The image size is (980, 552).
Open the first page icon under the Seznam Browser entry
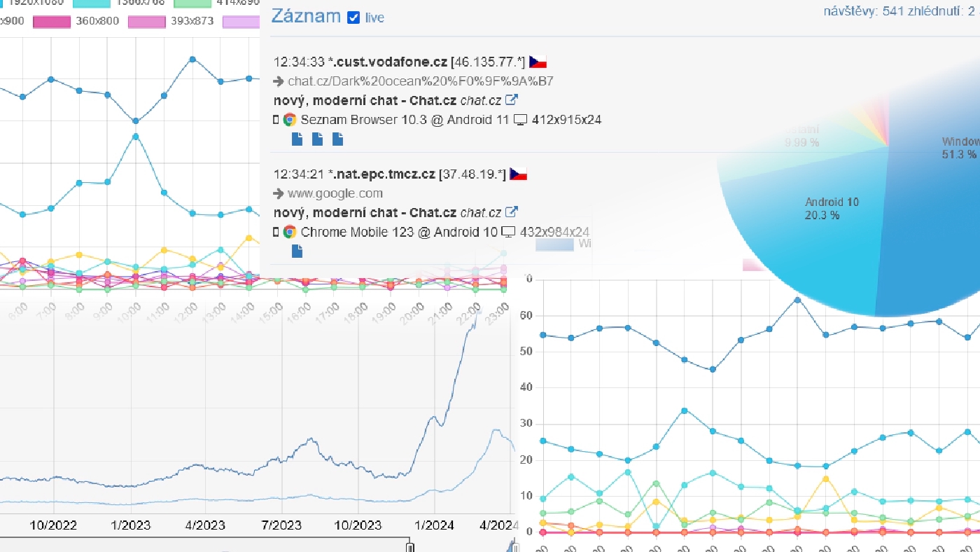(x=297, y=139)
